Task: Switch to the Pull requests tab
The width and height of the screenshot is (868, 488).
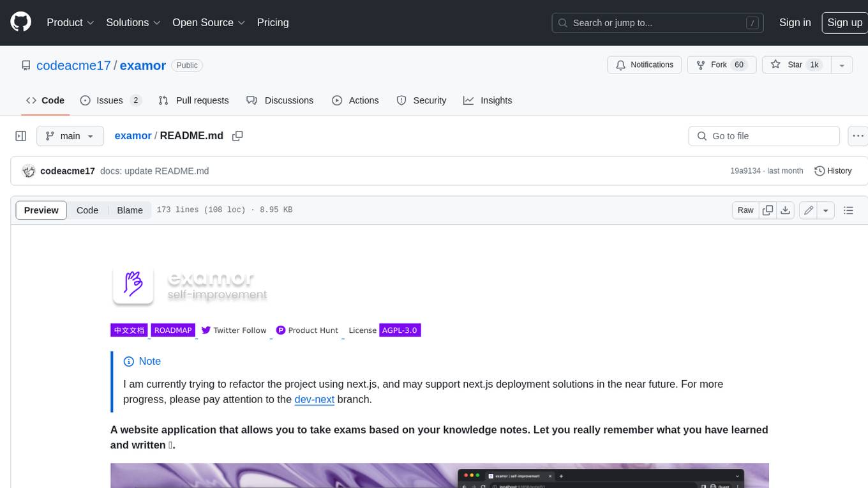Action: pos(193,100)
